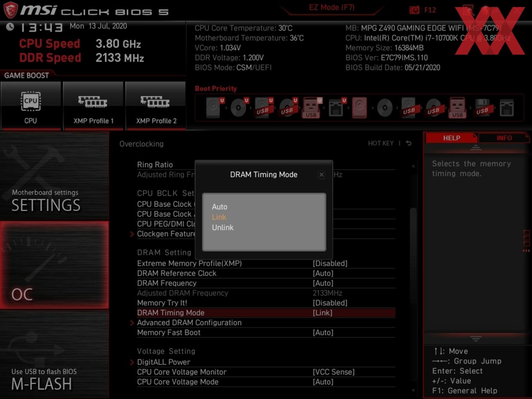This screenshot has height=399, width=532.
Task: Click the help panel bottom scroll handle
Action: point(476,338)
